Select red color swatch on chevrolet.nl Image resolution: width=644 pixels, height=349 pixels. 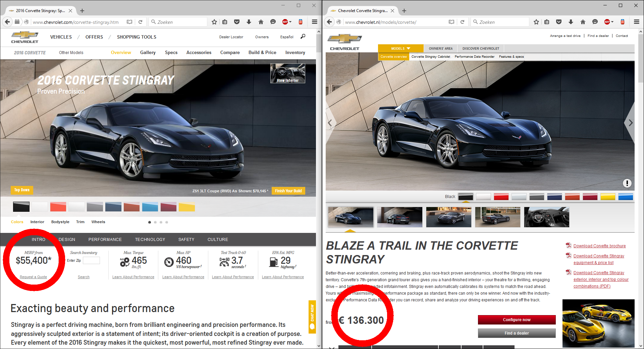coord(501,197)
